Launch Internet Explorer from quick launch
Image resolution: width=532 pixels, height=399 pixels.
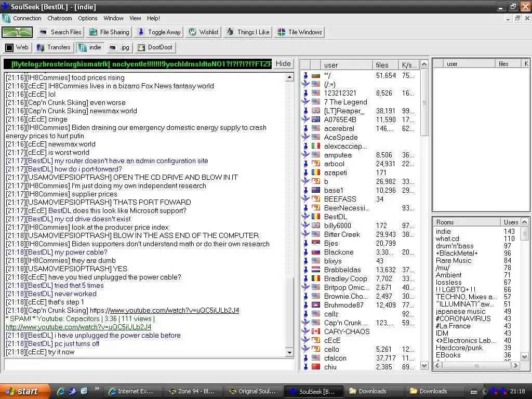(61, 392)
